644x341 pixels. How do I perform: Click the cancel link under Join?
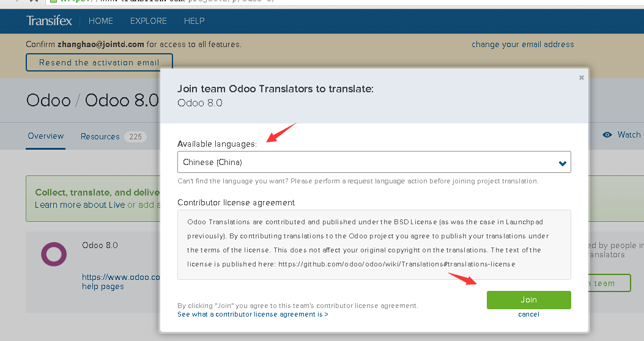(x=528, y=314)
